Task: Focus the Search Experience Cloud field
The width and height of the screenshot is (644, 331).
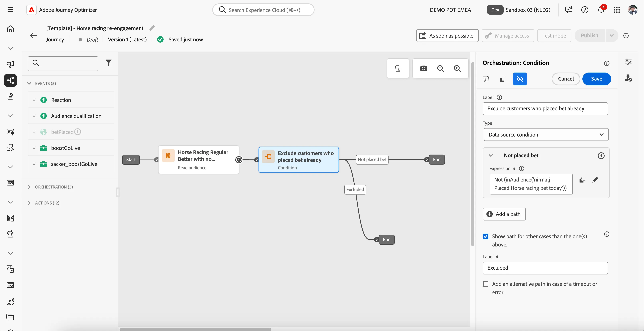Action: point(263,10)
